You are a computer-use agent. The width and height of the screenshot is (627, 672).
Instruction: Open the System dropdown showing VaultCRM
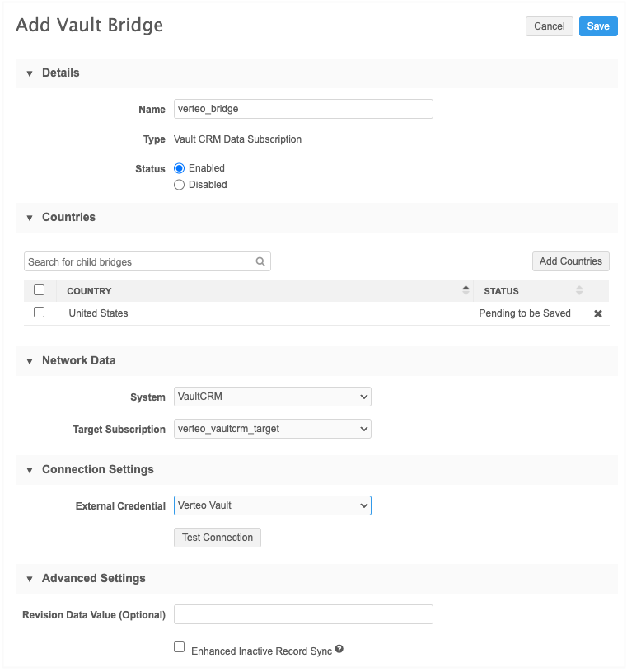(273, 397)
